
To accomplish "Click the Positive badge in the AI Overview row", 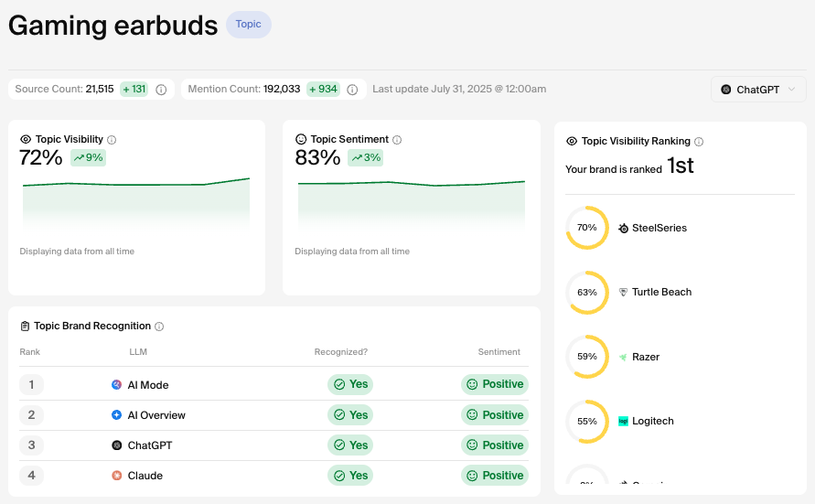I will pos(495,414).
